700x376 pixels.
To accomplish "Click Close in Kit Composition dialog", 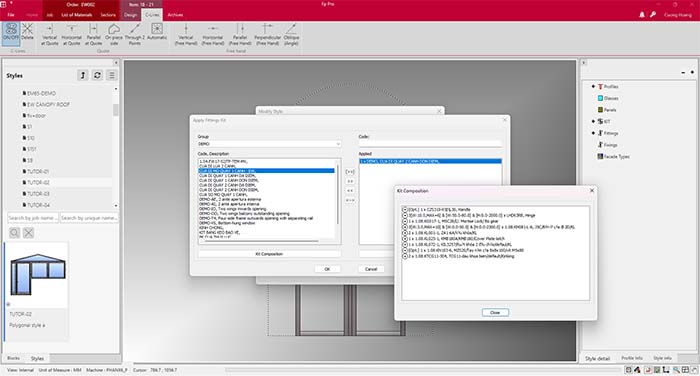I will [x=495, y=312].
